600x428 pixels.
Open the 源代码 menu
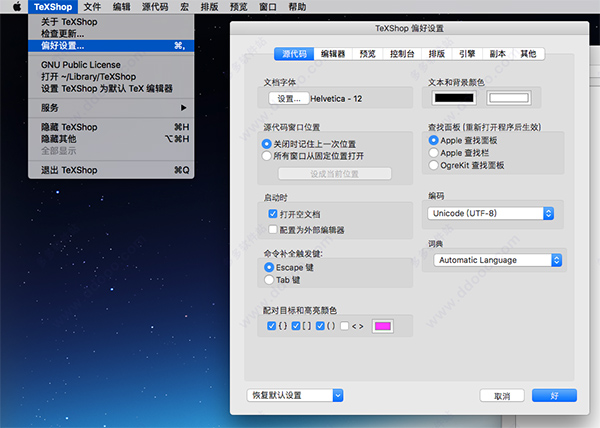click(155, 7)
